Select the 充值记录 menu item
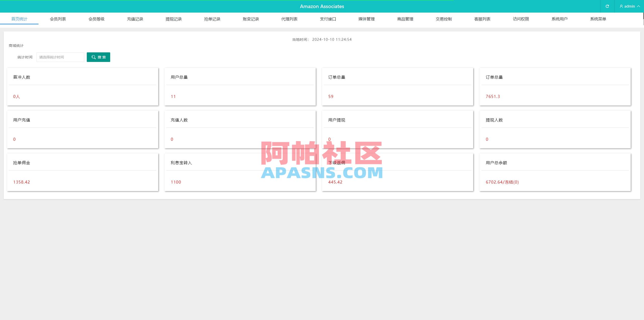The image size is (644, 320). point(135,19)
